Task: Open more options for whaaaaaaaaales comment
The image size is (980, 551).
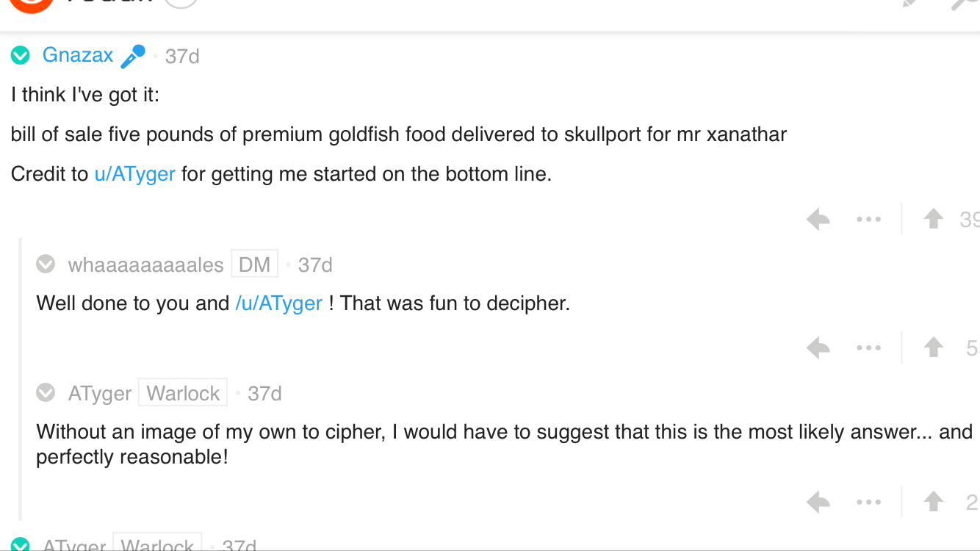Action: (868, 347)
